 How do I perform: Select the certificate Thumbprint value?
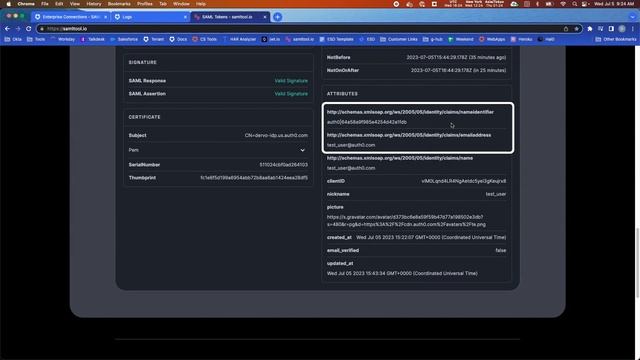(x=254, y=178)
